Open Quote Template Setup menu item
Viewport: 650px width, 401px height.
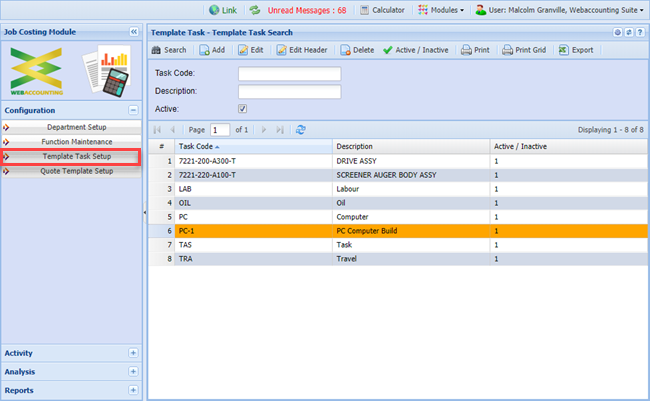[76, 171]
